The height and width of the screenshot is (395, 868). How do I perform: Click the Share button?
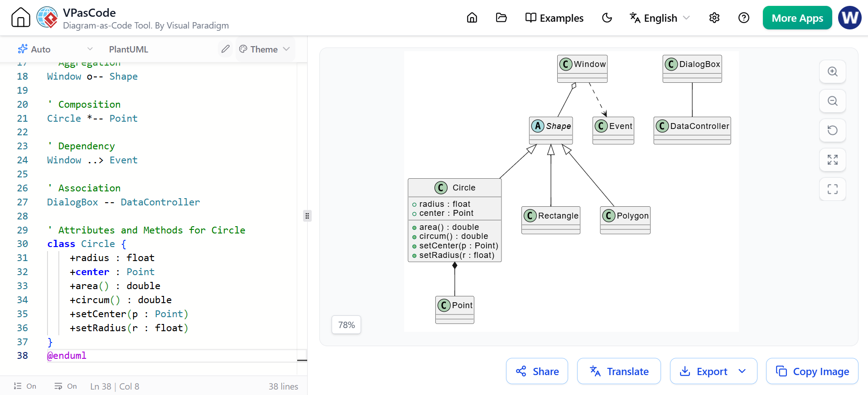pos(537,371)
